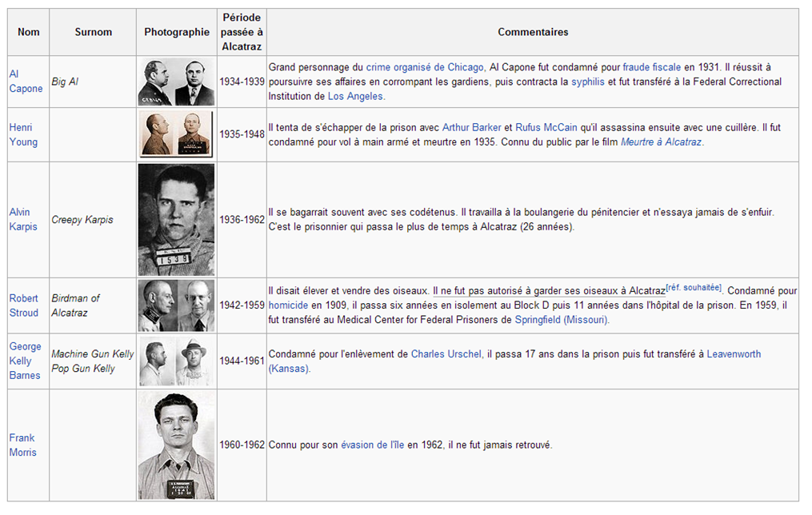Click the 'réf. souhaitée' superscript note
This screenshot has height=515, width=812.
click(694, 288)
